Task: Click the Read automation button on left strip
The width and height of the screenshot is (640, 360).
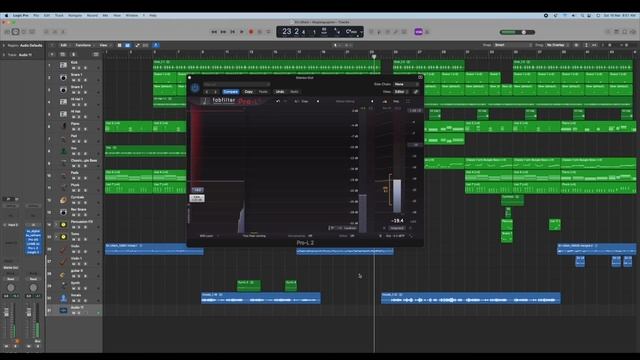Action: (11, 279)
